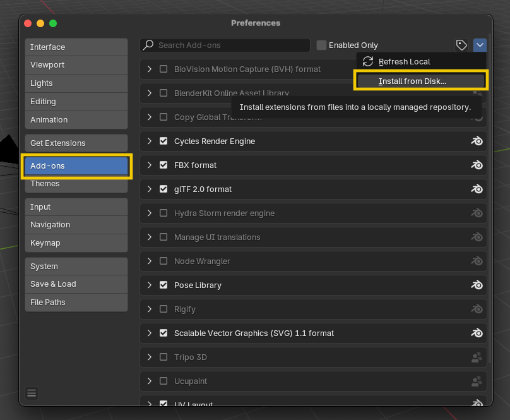The image size is (510, 420).
Task: Enable Manage UI translations add-on
Action: click(163, 237)
